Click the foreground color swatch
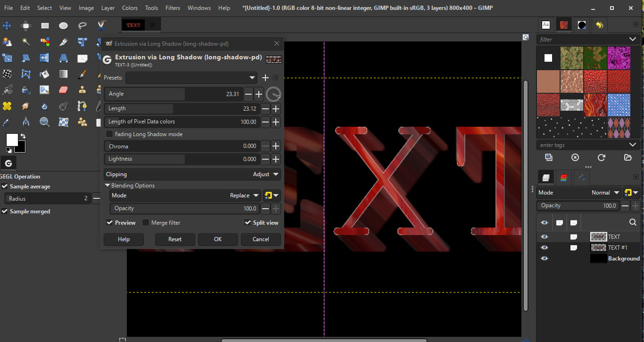 click(13, 139)
